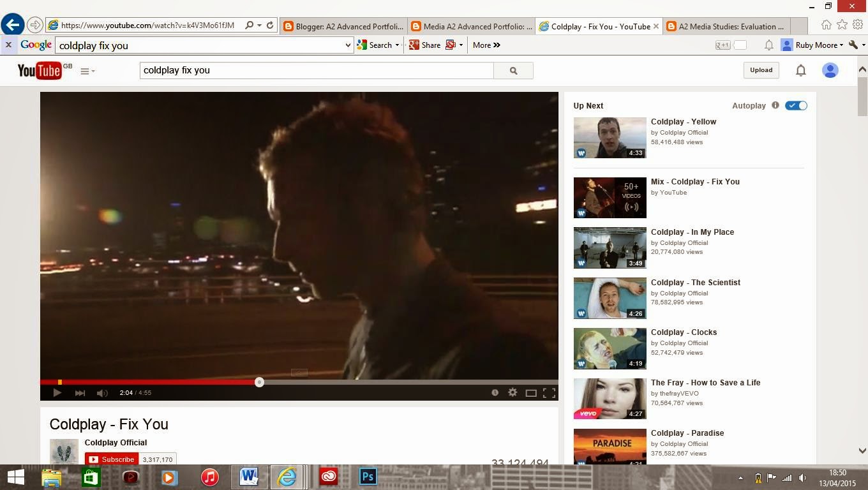Play the video with the play button
This screenshot has width=868, height=490.
57,393
